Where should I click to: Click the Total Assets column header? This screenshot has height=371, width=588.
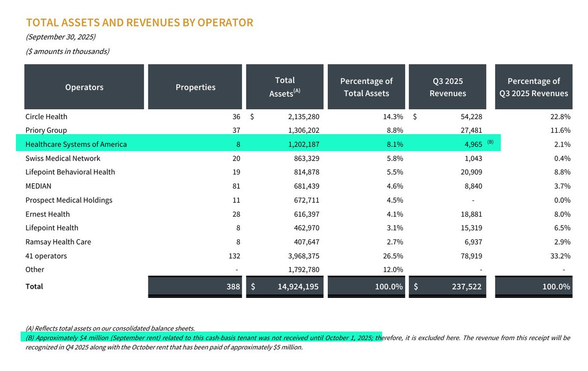[x=284, y=86]
